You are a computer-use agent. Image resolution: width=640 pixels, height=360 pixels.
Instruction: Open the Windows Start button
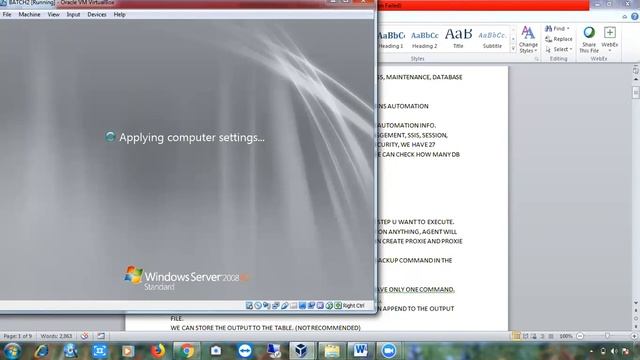12,351
